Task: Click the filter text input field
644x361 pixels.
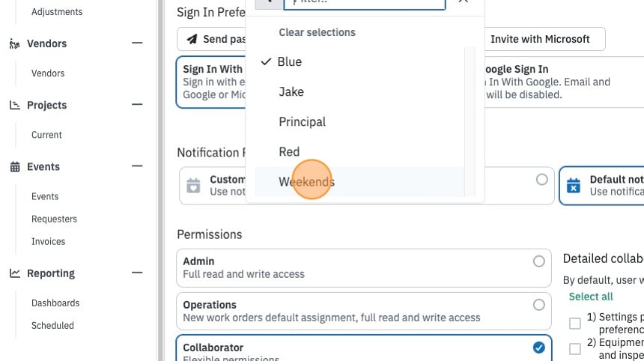Action: point(364,2)
